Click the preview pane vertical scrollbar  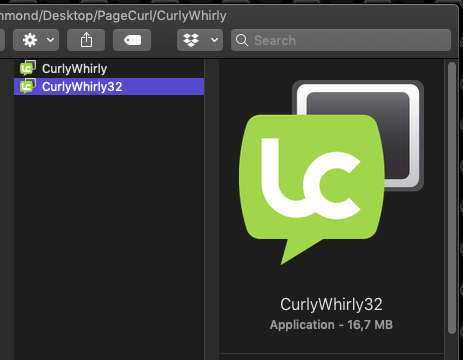point(452,198)
